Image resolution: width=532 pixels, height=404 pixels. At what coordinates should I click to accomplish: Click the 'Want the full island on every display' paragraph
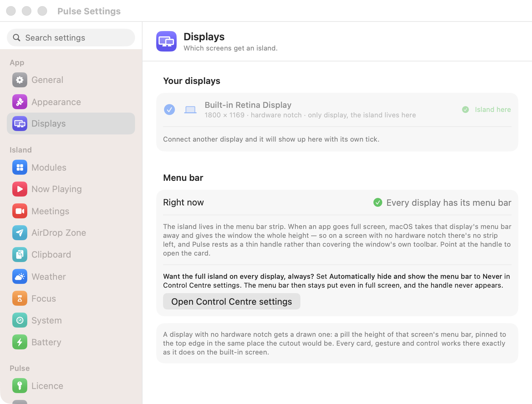337,281
